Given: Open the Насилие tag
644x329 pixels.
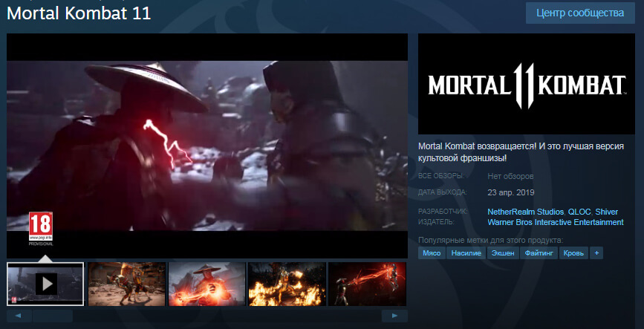Looking at the screenshot, I should [x=466, y=253].
